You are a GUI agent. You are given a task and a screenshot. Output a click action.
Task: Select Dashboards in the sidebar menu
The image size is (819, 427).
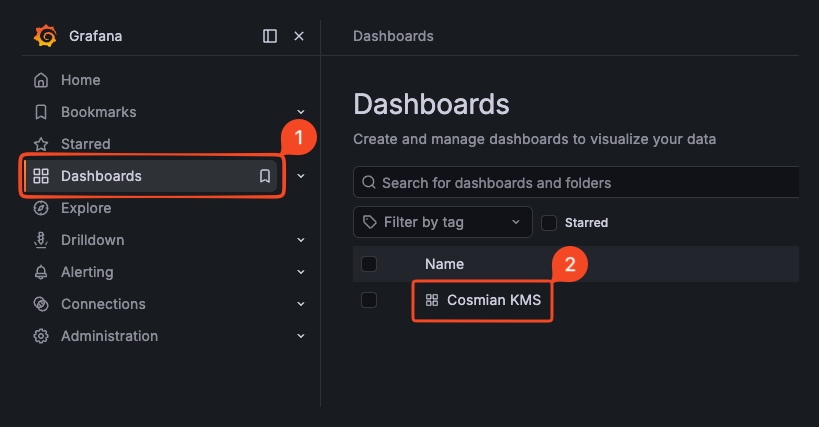(101, 176)
